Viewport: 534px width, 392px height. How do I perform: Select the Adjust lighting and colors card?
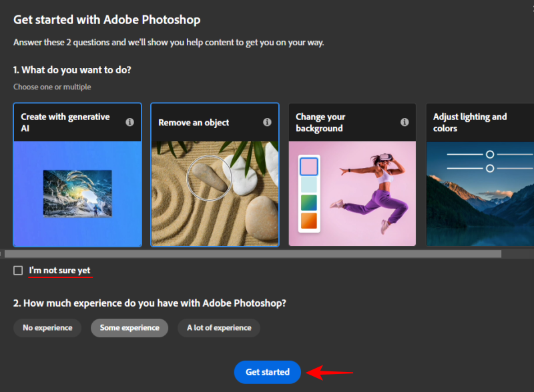pos(480,175)
